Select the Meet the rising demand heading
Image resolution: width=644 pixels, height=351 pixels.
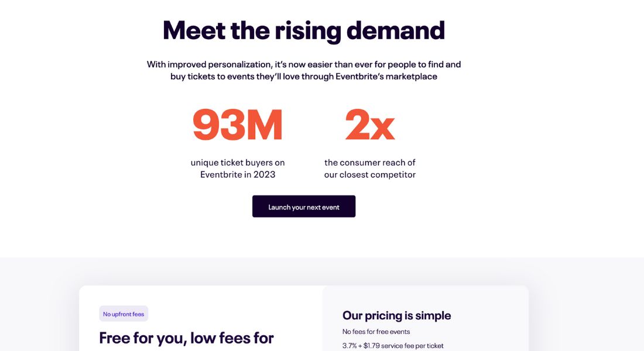click(303, 30)
